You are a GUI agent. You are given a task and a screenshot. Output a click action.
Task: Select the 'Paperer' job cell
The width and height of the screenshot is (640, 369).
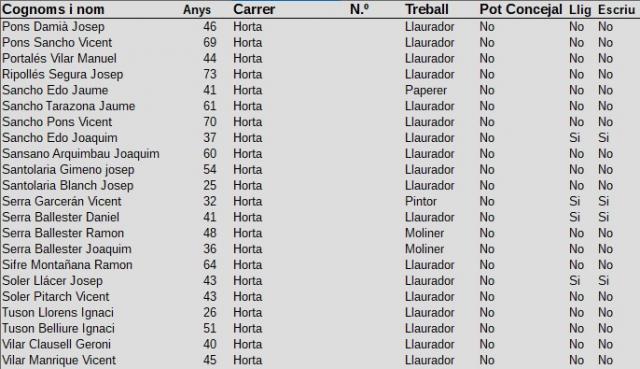[426, 90]
